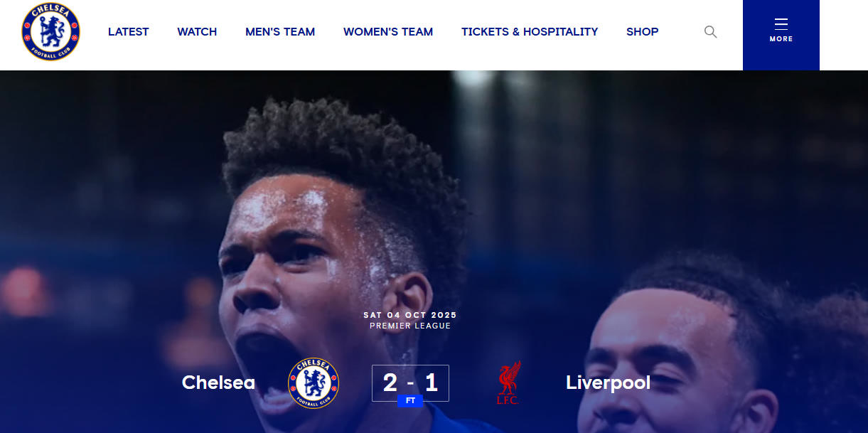Click the SAT 04 OCT 2025 match date
Screen dimensions: 868x433
click(x=410, y=315)
